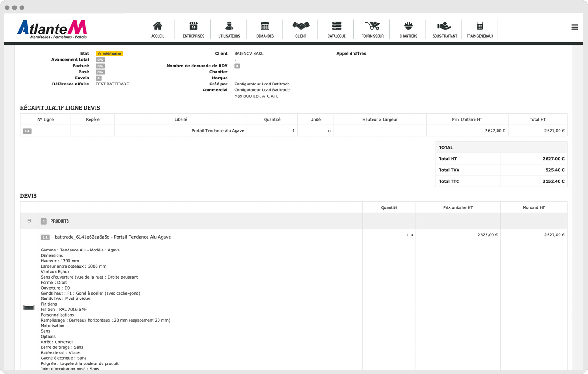Go to Demandes calendar icon
588x374 pixels.
(x=265, y=26)
